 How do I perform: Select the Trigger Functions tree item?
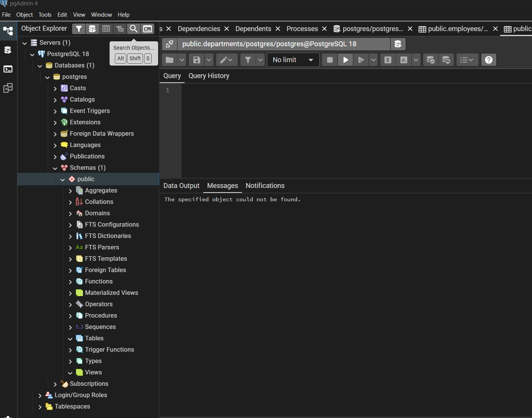110,349
